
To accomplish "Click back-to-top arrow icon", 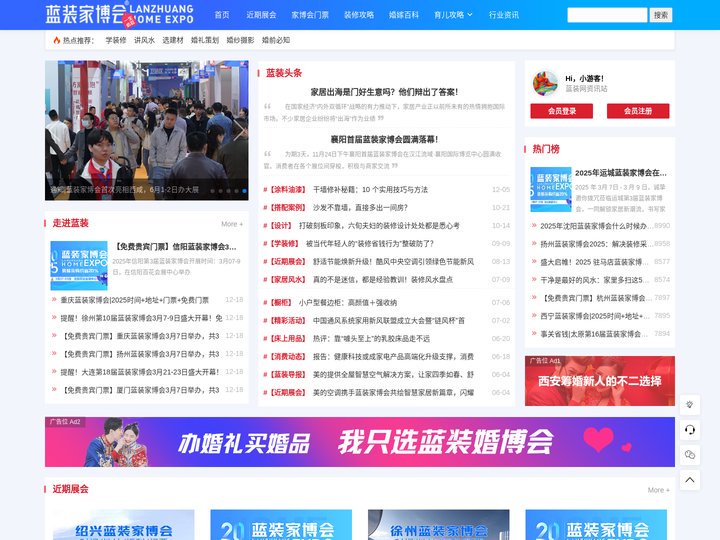I will point(690,480).
